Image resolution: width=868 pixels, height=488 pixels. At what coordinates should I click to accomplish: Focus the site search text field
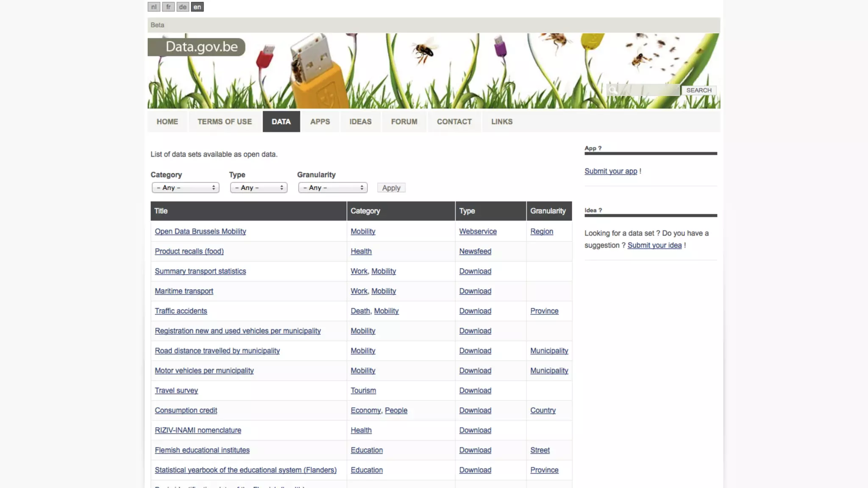pos(648,90)
